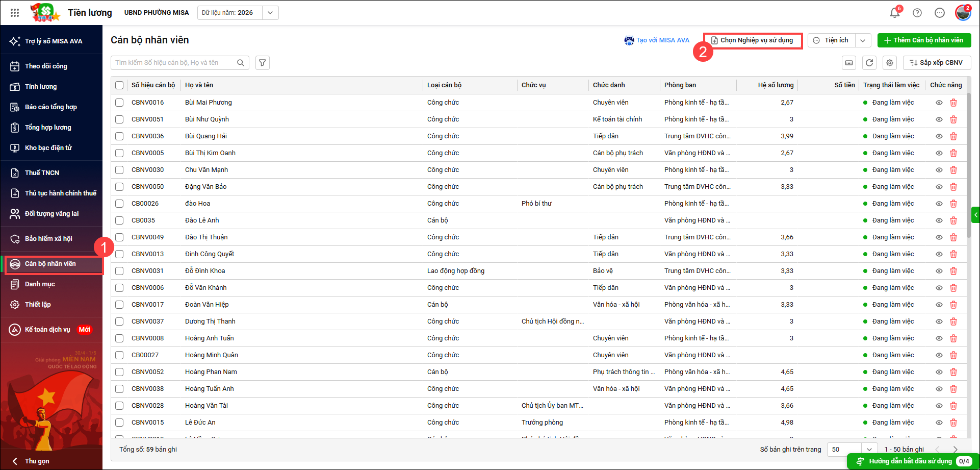
Task: Open Báo cáo tổng hợp menu
Action: pos(51,107)
